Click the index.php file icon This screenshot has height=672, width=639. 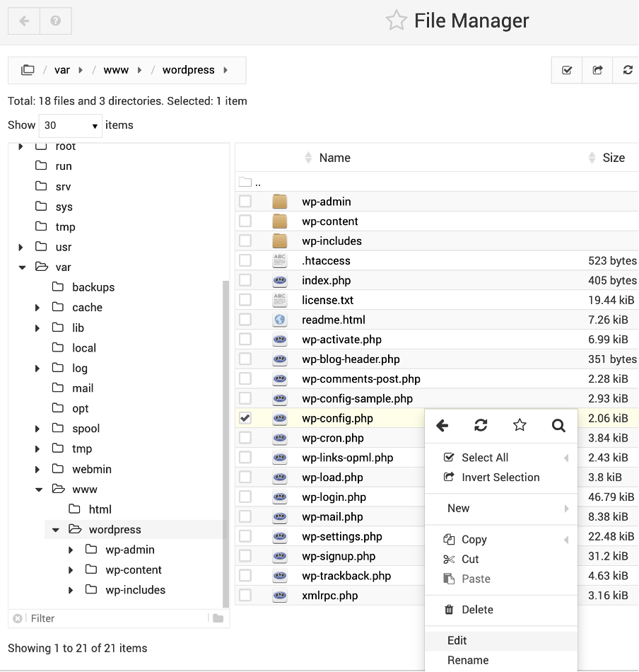pyautogui.click(x=280, y=280)
